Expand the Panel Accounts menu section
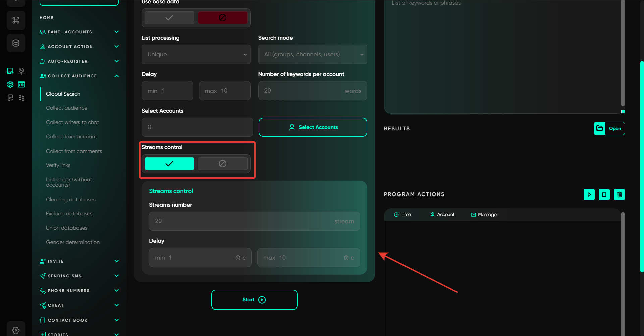The height and width of the screenshot is (336, 644). tap(116, 32)
